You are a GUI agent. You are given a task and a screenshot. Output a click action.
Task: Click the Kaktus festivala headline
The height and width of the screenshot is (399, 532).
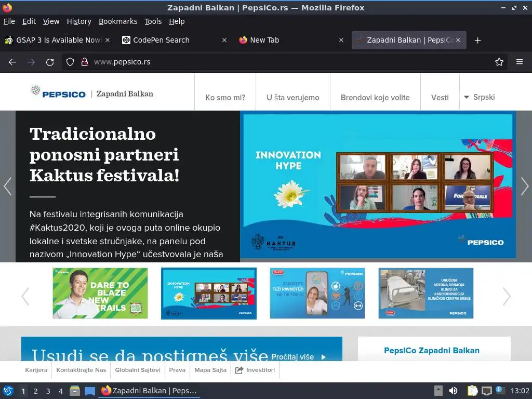pos(104,155)
